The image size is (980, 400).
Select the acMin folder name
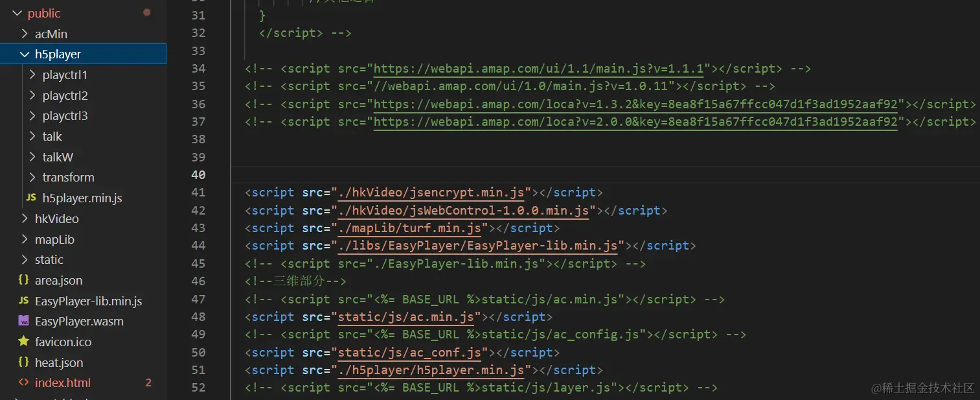coord(51,34)
